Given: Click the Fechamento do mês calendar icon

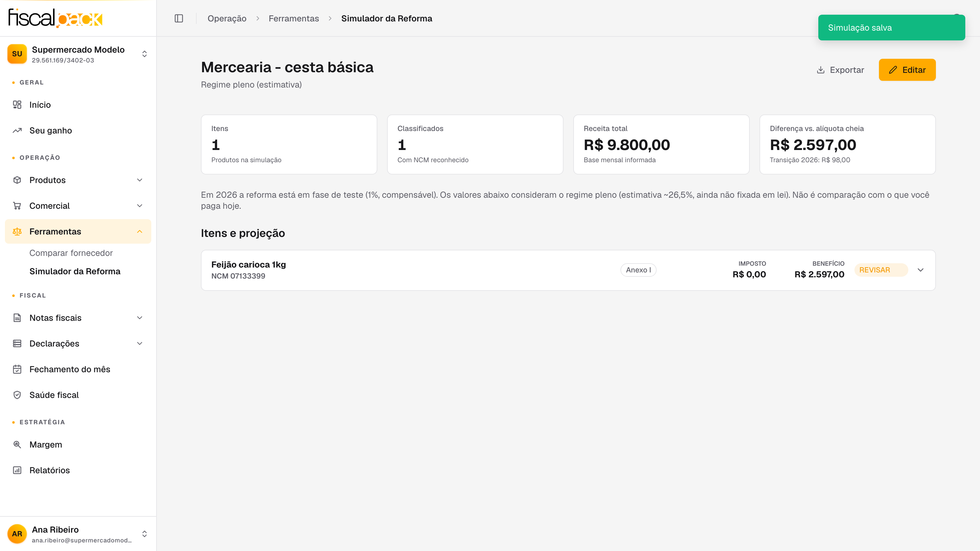Looking at the screenshot, I should [17, 369].
